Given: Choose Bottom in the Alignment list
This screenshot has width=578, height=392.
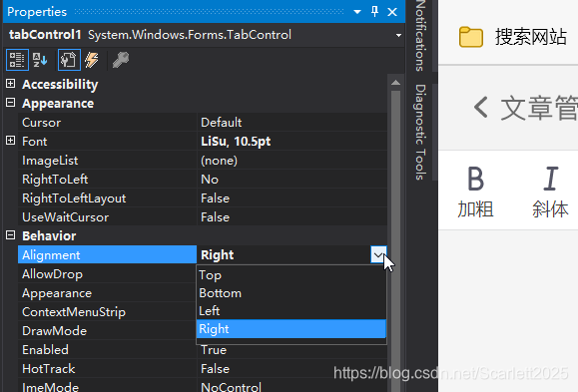Looking at the screenshot, I should [291, 293].
